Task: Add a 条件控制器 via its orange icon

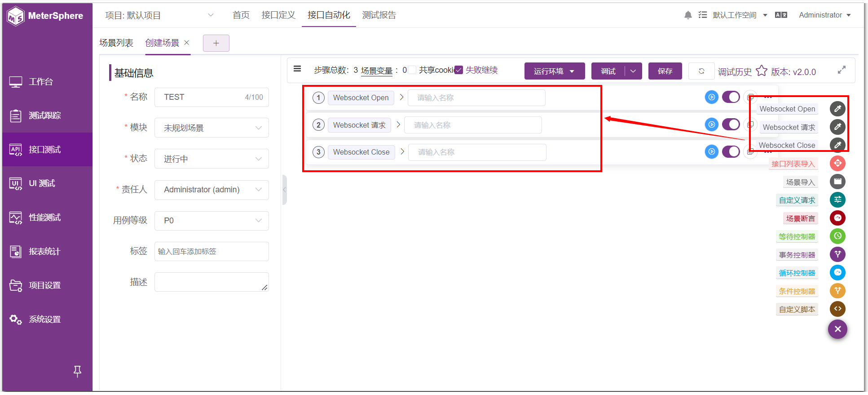Action: [837, 291]
